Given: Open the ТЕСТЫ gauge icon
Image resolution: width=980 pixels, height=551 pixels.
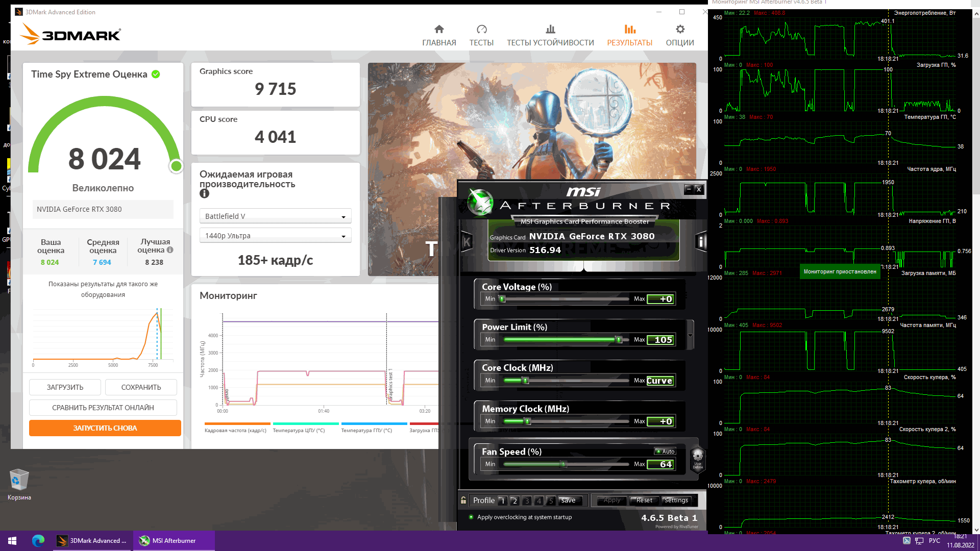Looking at the screenshot, I should click(481, 29).
